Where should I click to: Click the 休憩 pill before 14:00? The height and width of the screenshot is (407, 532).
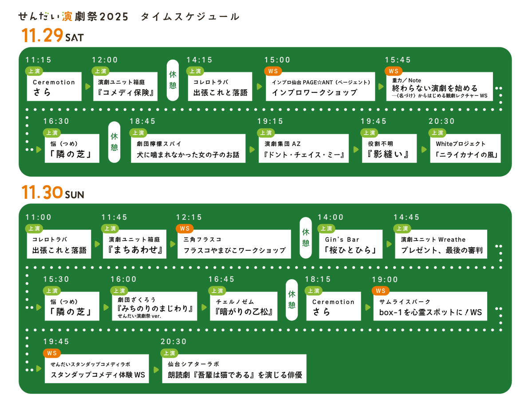click(306, 237)
